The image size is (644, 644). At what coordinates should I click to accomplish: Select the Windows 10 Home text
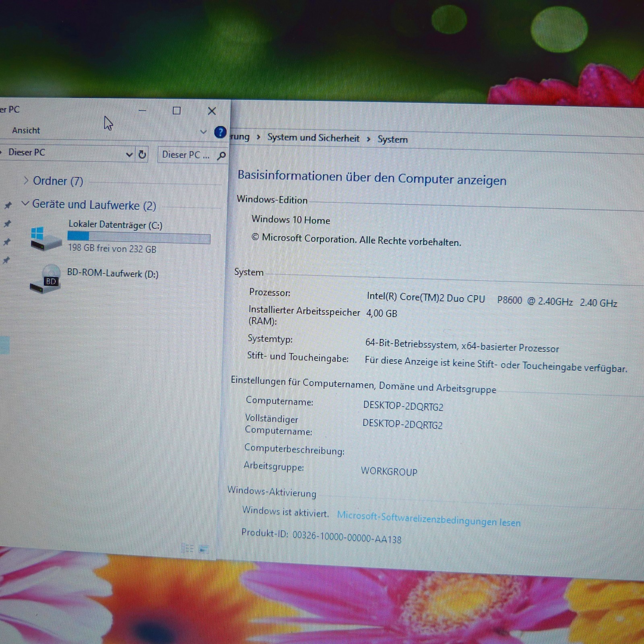[x=291, y=220]
